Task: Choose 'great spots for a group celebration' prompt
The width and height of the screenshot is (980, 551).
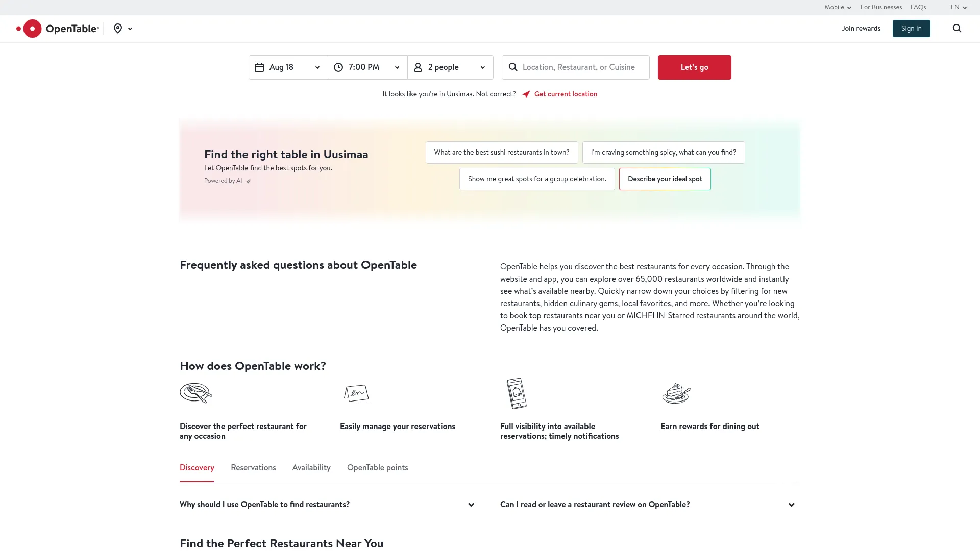Action: point(537,179)
